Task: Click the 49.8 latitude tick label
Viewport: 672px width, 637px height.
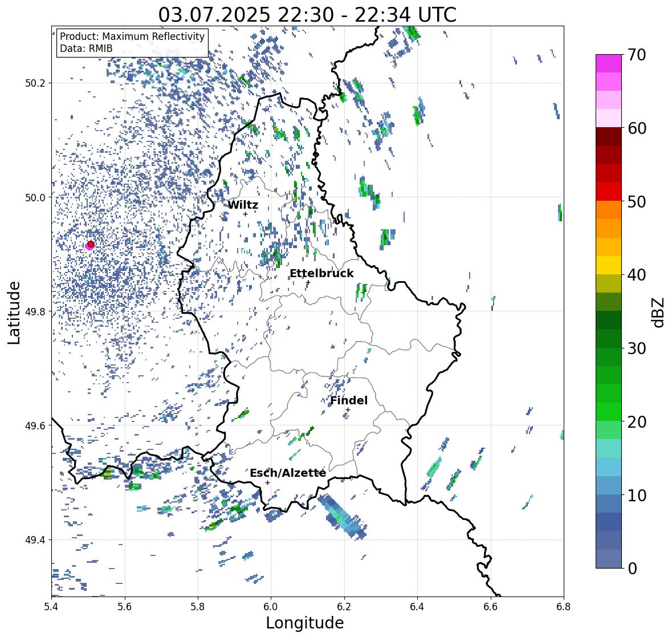Action: 35,311
